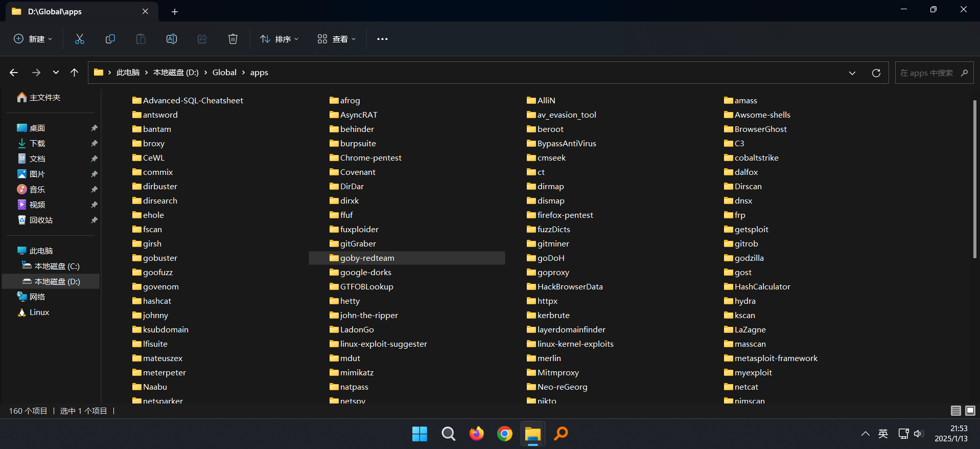Close the D:\Global\apps tab
The image size is (980, 449).
tap(145, 11)
